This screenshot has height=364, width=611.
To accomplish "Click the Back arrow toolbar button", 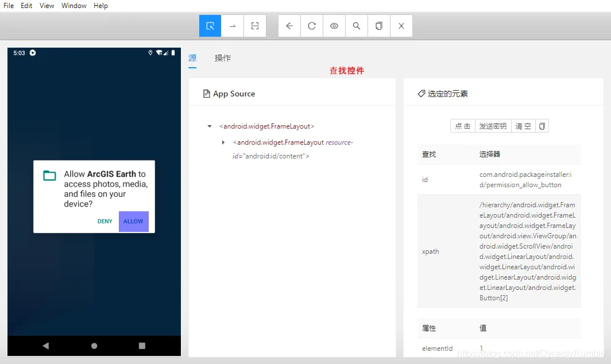I will point(289,26).
